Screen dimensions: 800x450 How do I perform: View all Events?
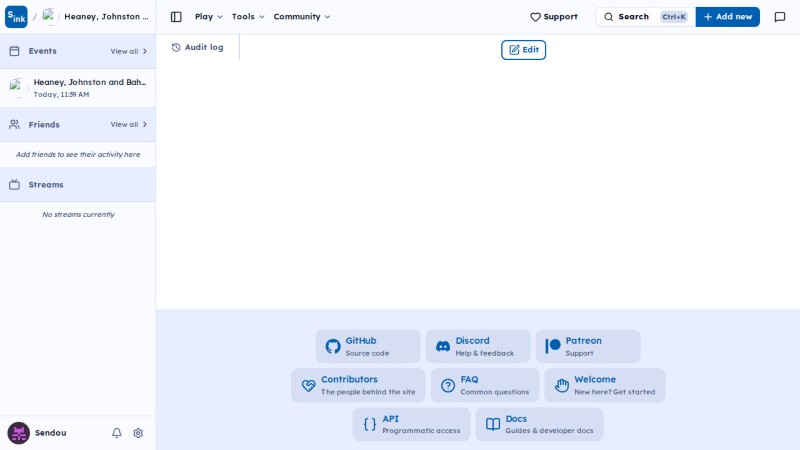tap(129, 51)
